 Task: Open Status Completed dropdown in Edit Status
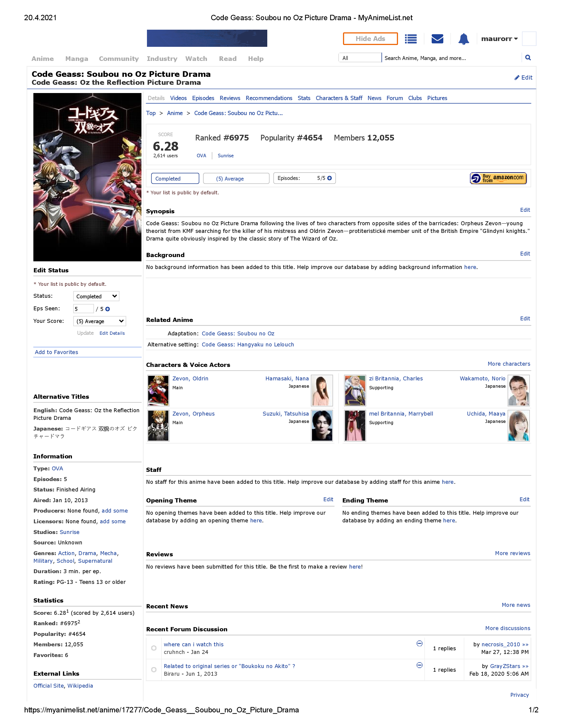click(x=96, y=296)
